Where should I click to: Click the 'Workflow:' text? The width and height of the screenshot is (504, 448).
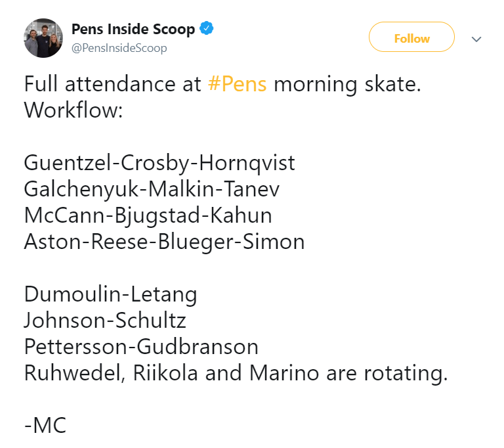tap(73, 110)
